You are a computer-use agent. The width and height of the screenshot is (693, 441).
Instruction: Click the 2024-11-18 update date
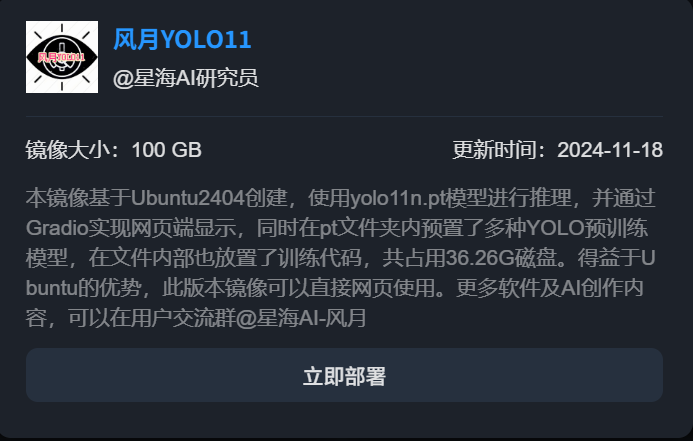coord(610,150)
